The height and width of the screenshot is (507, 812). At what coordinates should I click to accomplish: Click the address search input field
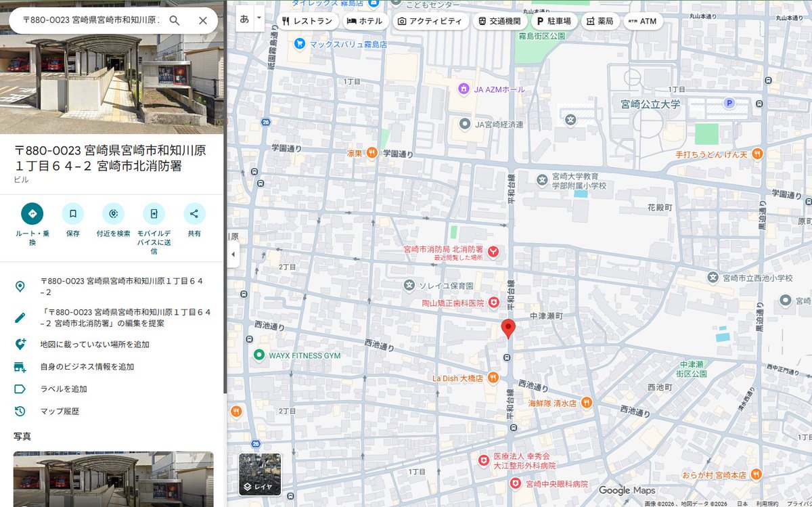[x=91, y=20]
